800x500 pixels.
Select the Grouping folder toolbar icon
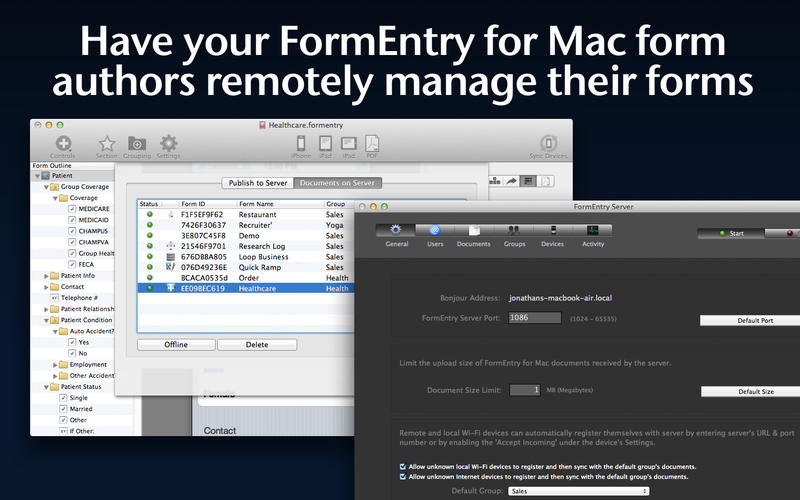coord(137,143)
